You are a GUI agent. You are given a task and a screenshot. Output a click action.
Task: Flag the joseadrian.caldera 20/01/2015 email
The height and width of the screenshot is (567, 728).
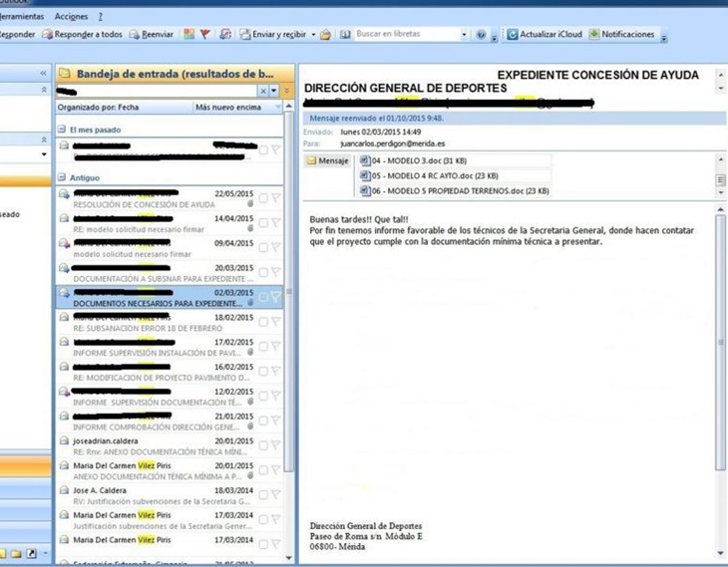coord(276,445)
